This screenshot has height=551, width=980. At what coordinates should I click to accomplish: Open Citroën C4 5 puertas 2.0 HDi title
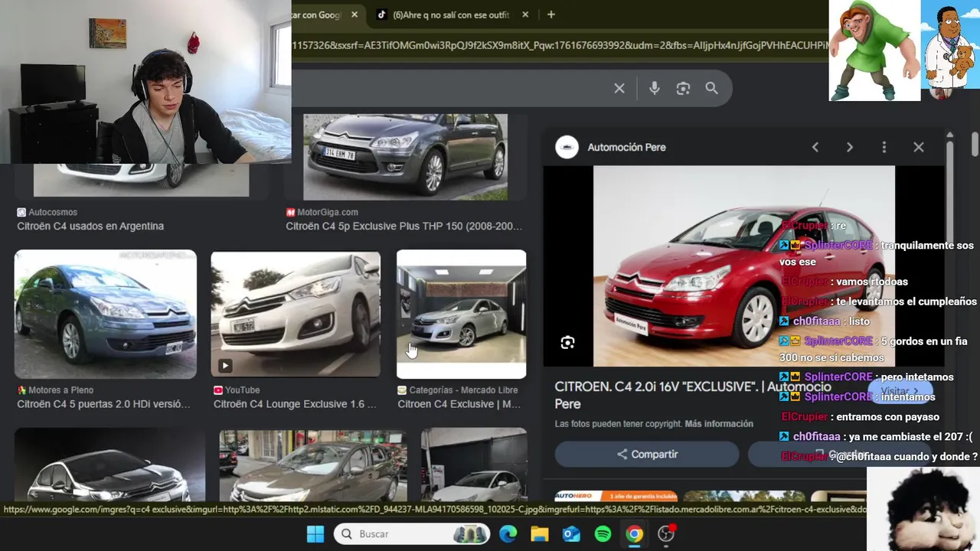click(103, 404)
